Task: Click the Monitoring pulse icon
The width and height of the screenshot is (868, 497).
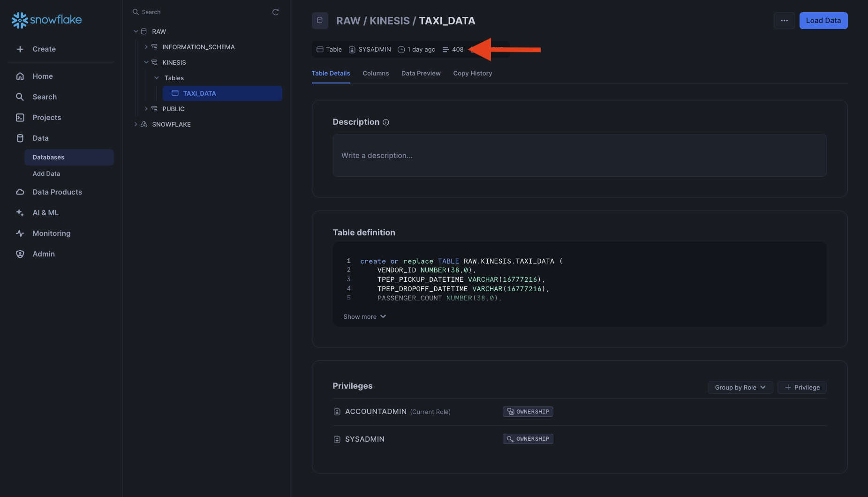Action: coord(20,233)
